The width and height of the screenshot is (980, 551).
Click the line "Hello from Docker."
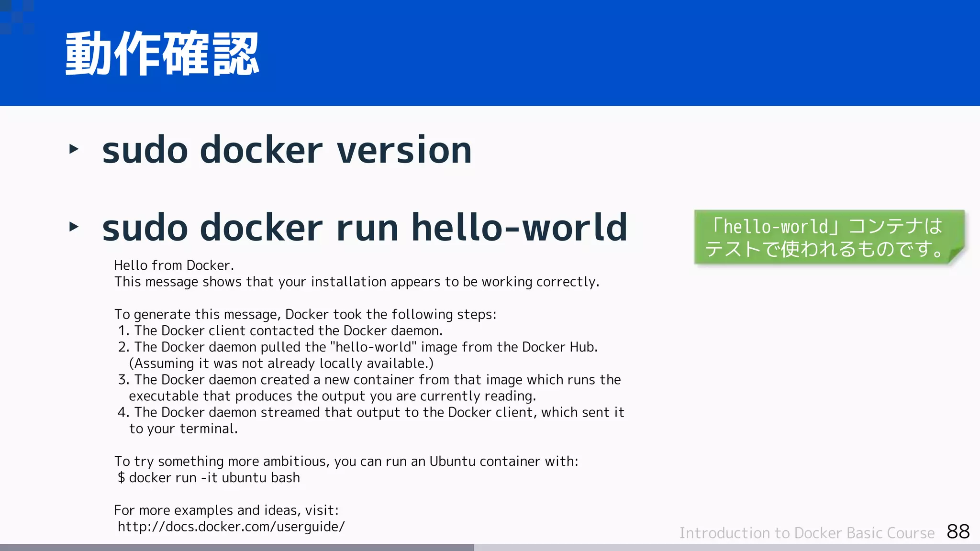pyautogui.click(x=174, y=265)
